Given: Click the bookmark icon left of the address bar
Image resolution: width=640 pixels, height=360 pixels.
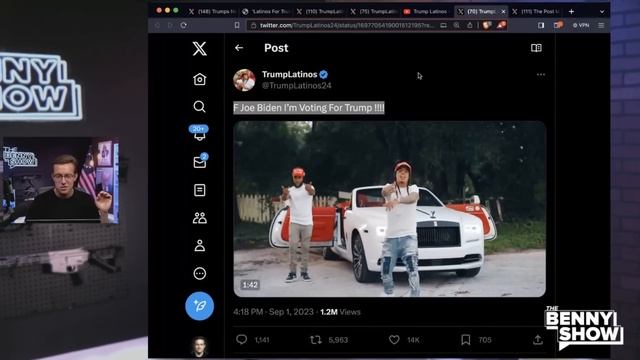Looking at the screenshot, I should [237, 25].
